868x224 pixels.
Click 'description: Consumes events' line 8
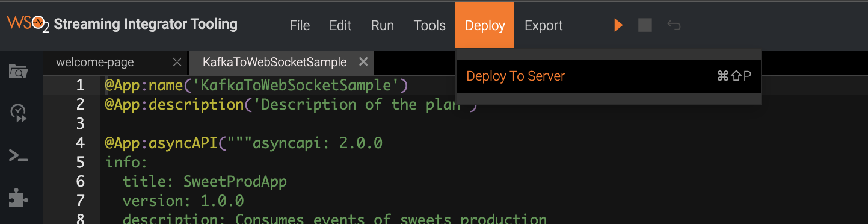[x=334, y=219]
